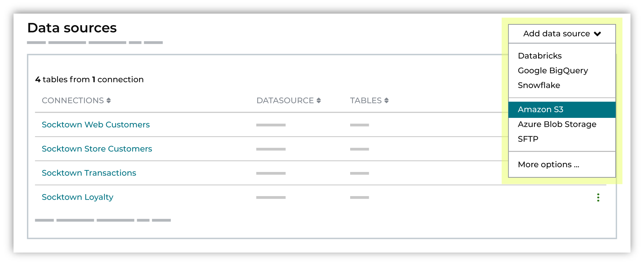
Task: Click the 4 tables from 1 connection text
Action: 89,79
